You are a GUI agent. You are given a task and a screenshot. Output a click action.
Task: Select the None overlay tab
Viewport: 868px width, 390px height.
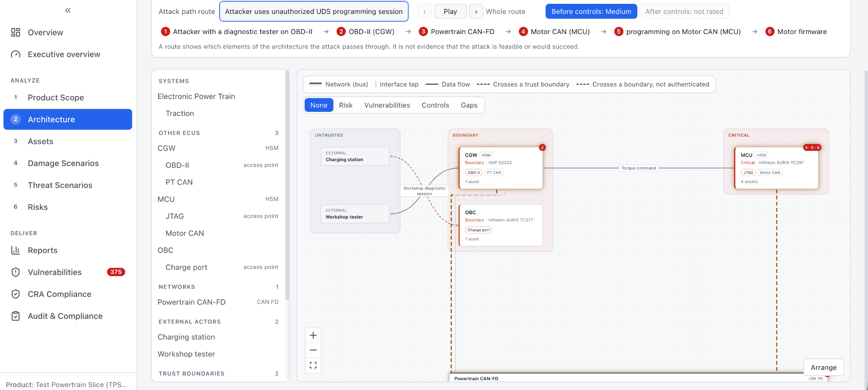click(x=319, y=105)
